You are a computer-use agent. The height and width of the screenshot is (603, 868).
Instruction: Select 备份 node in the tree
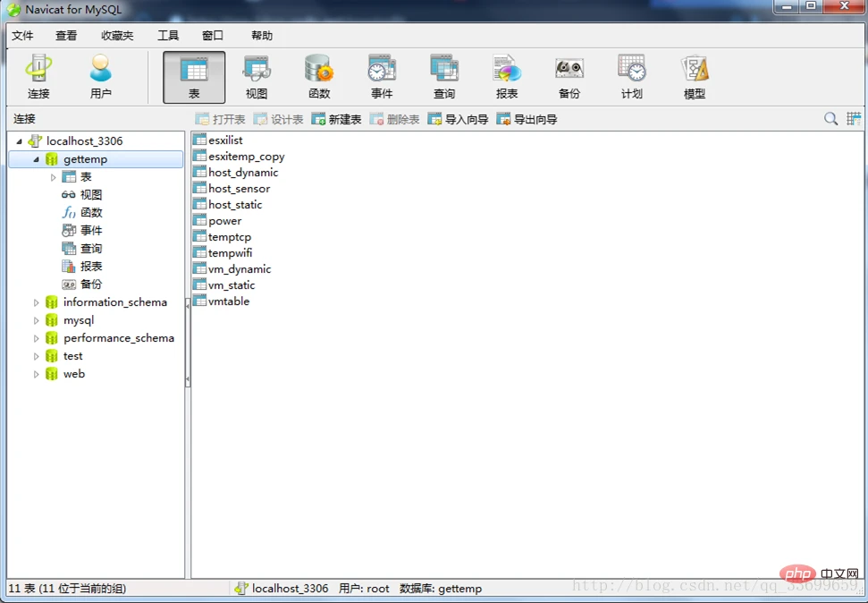click(82, 284)
